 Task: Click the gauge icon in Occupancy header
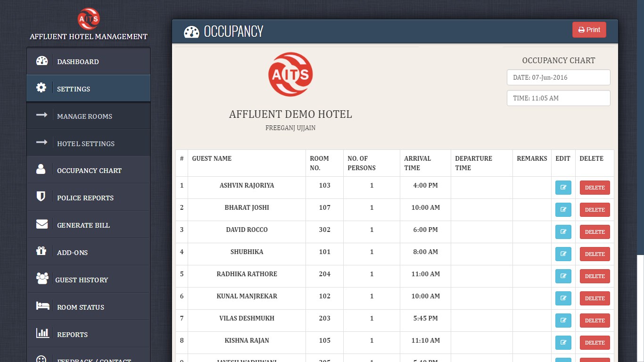click(191, 32)
